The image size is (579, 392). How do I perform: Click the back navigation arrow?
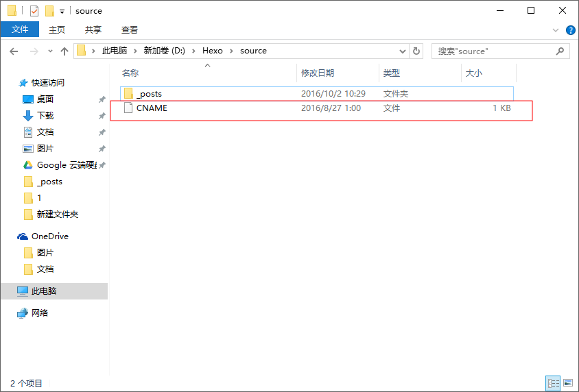click(14, 51)
